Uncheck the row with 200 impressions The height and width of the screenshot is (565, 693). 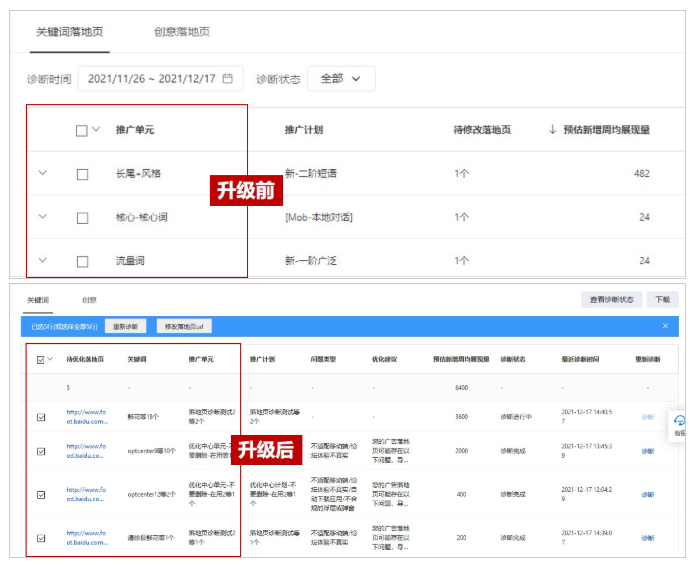[x=41, y=538]
